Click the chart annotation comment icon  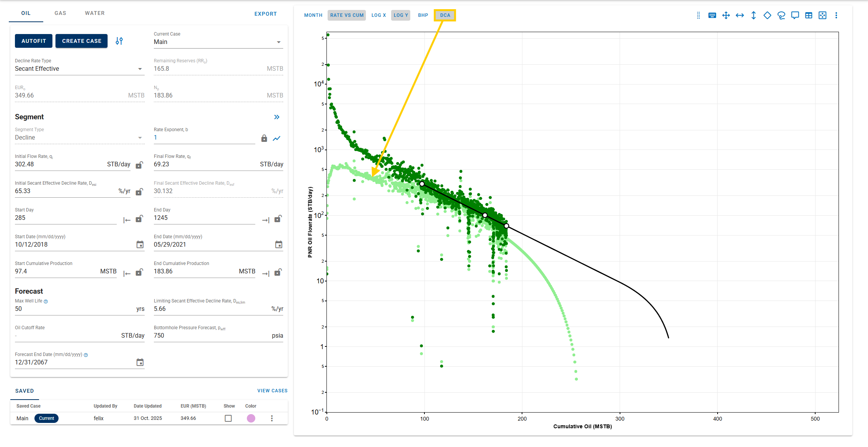795,15
